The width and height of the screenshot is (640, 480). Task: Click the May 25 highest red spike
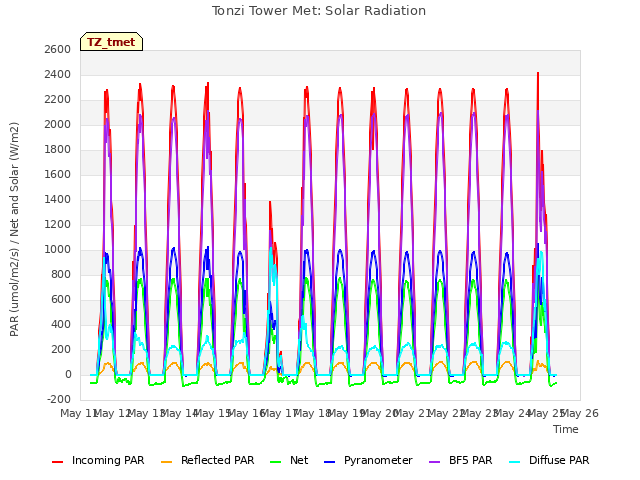click(538, 73)
